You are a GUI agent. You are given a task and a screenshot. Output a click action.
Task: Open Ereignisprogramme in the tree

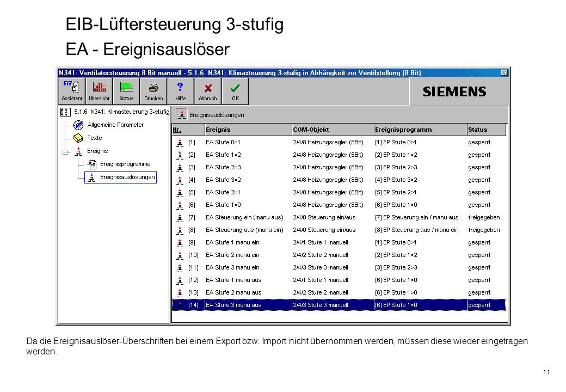125,164
